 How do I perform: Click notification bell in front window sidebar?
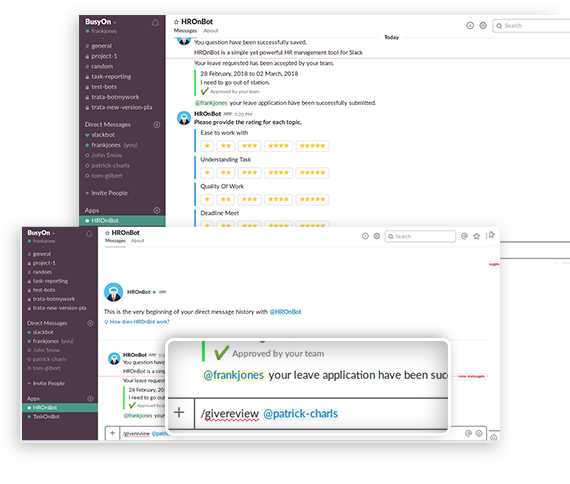[x=89, y=234]
